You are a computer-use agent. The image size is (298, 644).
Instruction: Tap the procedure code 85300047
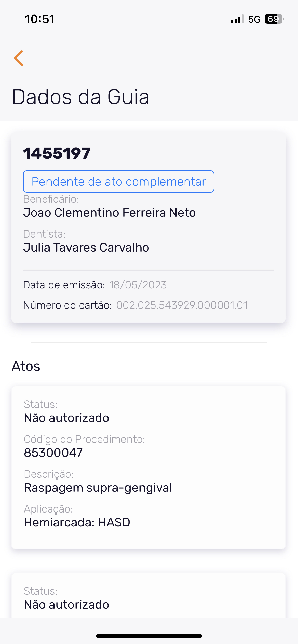point(53,453)
